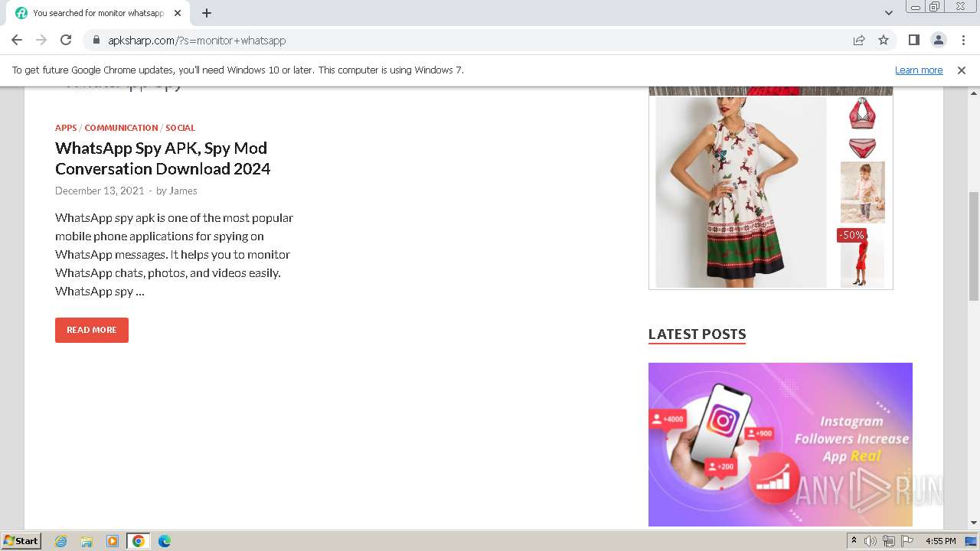
Task: Open the Chrome side panel
Action: coord(913,40)
